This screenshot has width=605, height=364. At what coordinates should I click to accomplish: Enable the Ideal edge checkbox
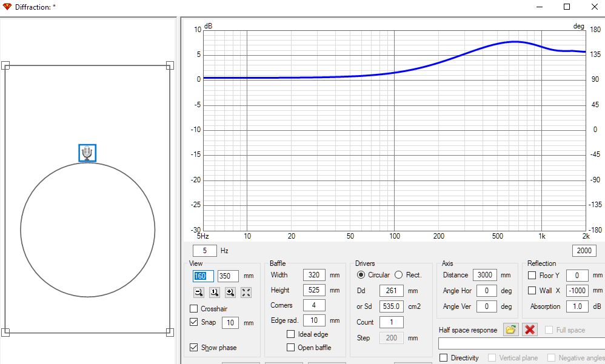291,334
